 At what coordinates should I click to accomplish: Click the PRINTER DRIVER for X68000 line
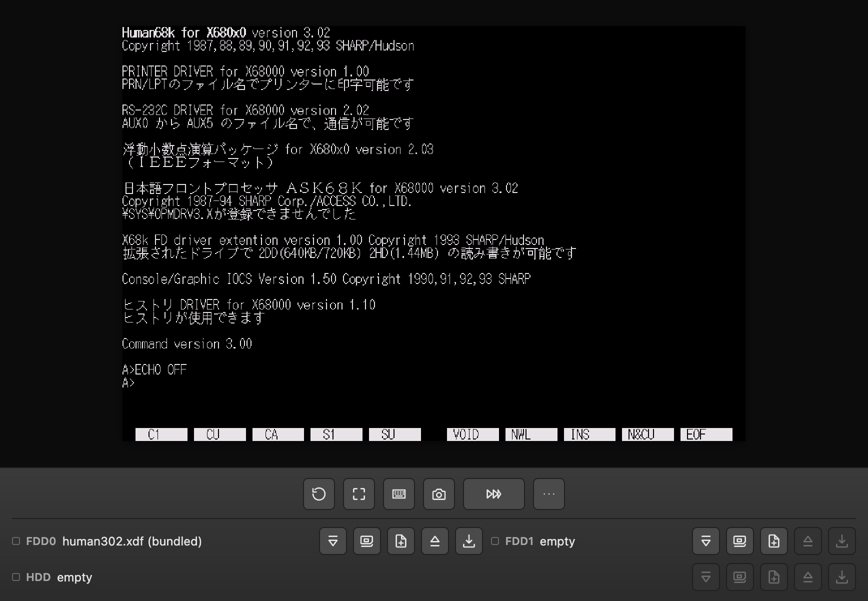click(x=245, y=71)
